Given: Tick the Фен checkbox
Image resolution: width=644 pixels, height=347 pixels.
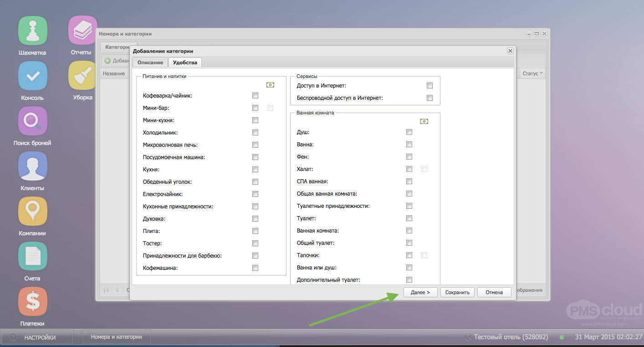Looking at the screenshot, I should pyautogui.click(x=409, y=157).
